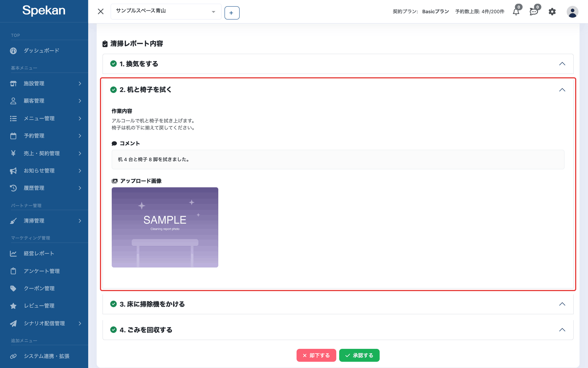Image resolution: width=588 pixels, height=368 pixels.
Task: Open the chat messages icon
Action: point(534,11)
